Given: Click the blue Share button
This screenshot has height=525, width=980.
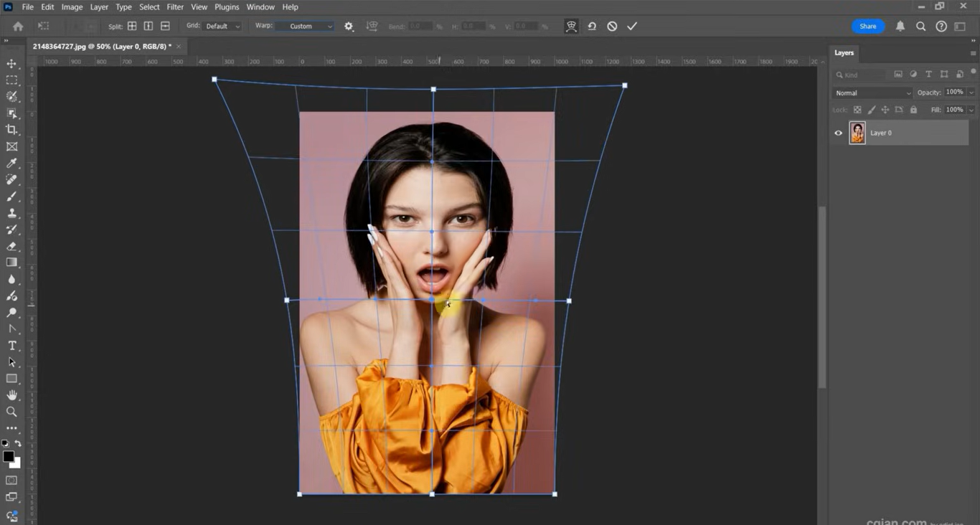Looking at the screenshot, I should tap(868, 26).
